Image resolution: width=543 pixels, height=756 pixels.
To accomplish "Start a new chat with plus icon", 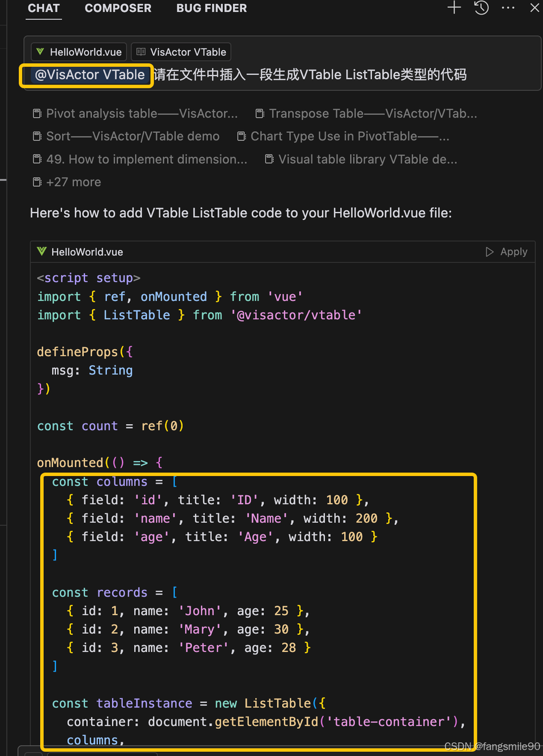I will point(454,8).
